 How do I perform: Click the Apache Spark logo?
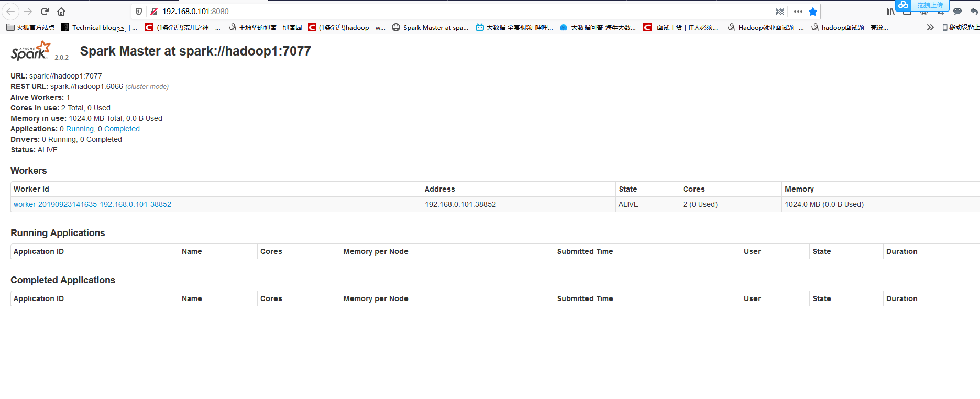(31, 51)
